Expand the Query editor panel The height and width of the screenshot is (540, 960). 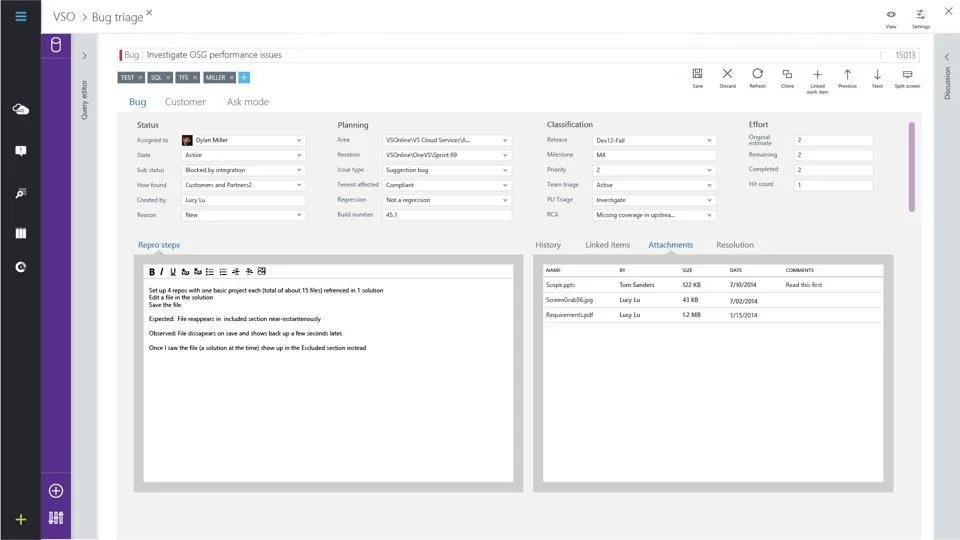84,56
